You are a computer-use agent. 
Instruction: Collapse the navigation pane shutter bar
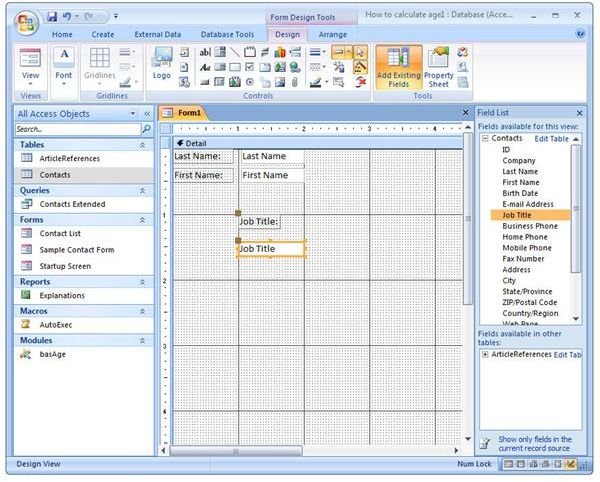click(x=147, y=114)
